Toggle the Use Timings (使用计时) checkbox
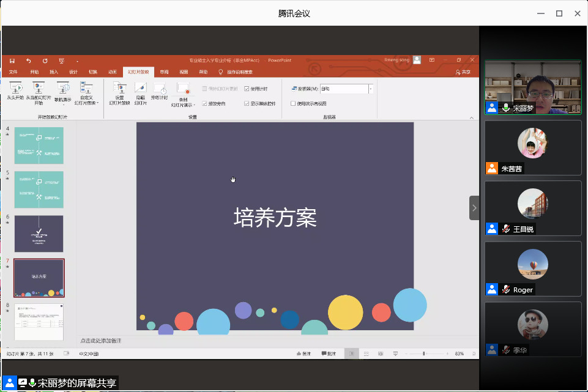 [247, 89]
